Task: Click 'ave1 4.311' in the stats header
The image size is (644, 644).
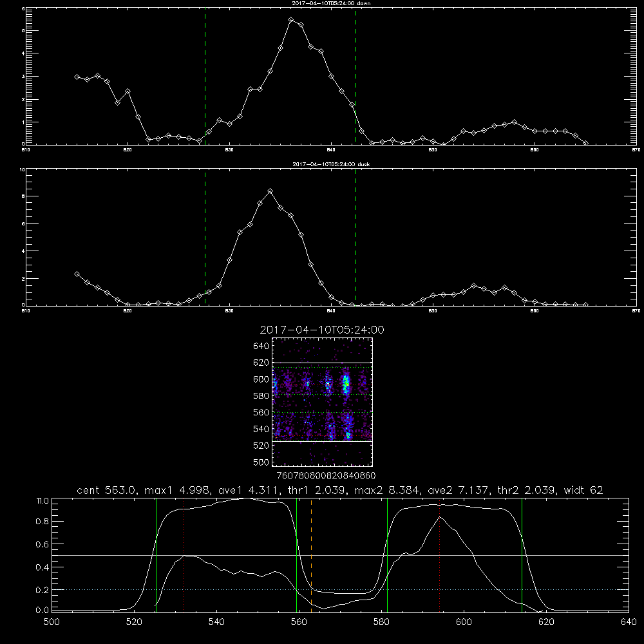Action: pyautogui.click(x=249, y=490)
